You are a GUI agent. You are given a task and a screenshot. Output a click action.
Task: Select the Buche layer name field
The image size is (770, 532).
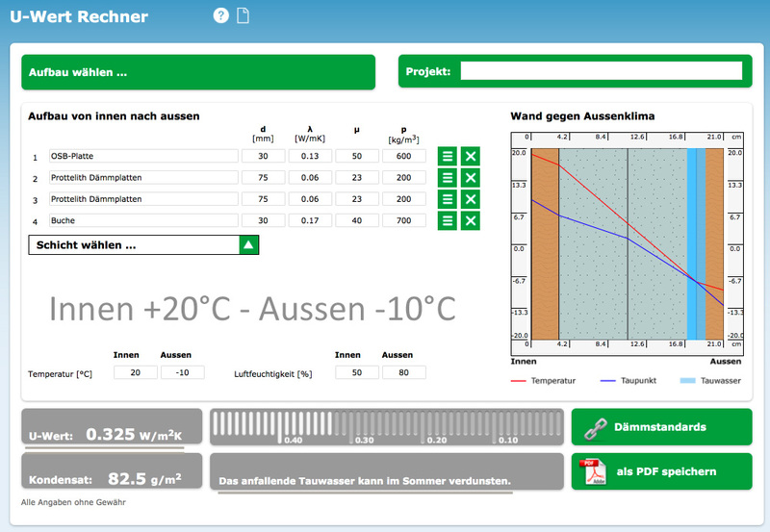[143, 220]
